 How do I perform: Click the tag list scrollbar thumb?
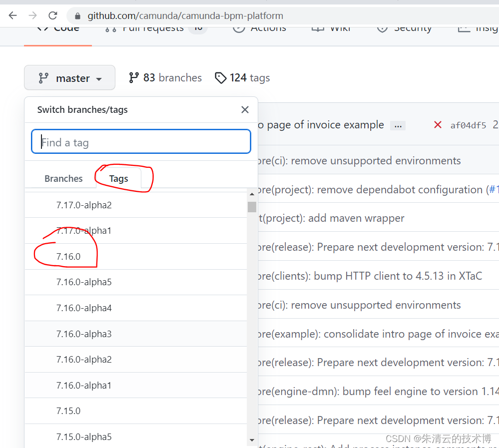point(252,206)
